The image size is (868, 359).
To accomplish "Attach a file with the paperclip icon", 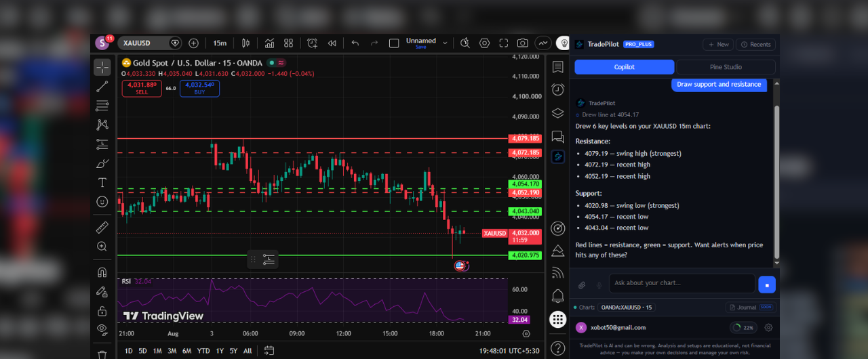I will coord(582,285).
